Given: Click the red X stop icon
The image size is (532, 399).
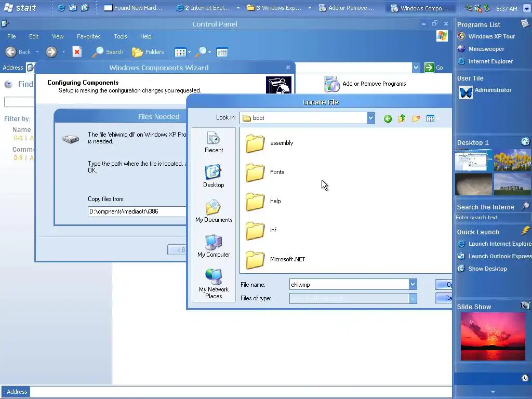Looking at the screenshot, I should [77, 52].
